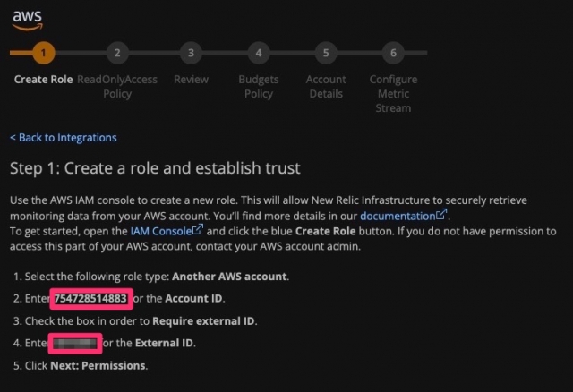The height and width of the screenshot is (392, 573).
Task: Select the account ID 754728514883
Action: [x=90, y=299]
